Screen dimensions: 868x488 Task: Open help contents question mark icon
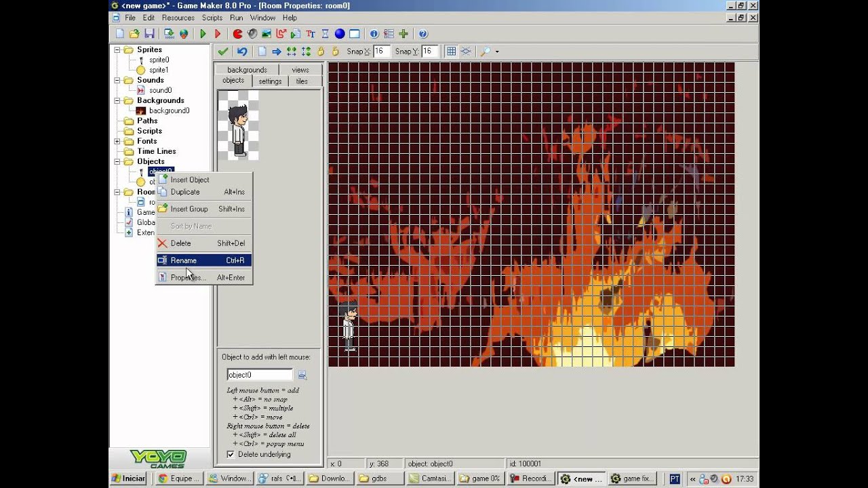pyautogui.click(x=423, y=34)
